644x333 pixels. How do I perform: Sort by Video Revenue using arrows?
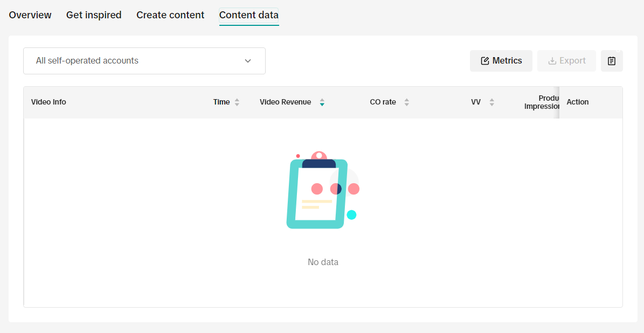coord(322,102)
